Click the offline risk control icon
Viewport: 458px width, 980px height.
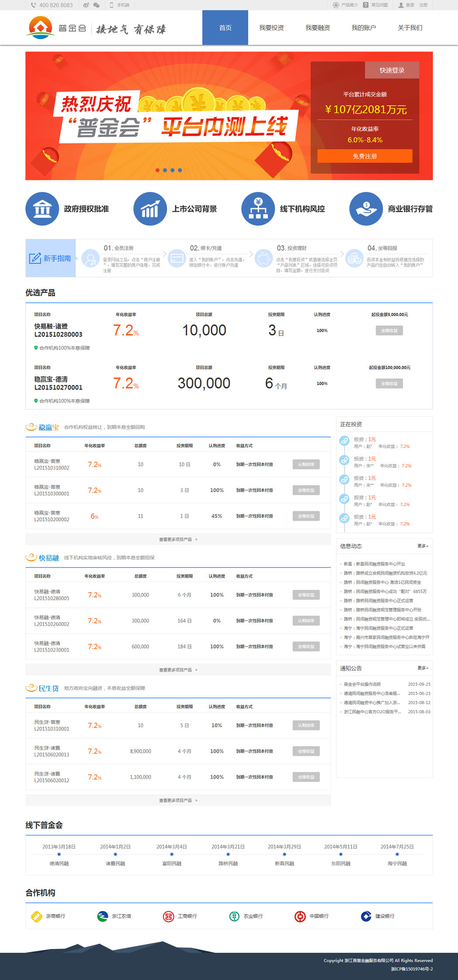click(258, 209)
